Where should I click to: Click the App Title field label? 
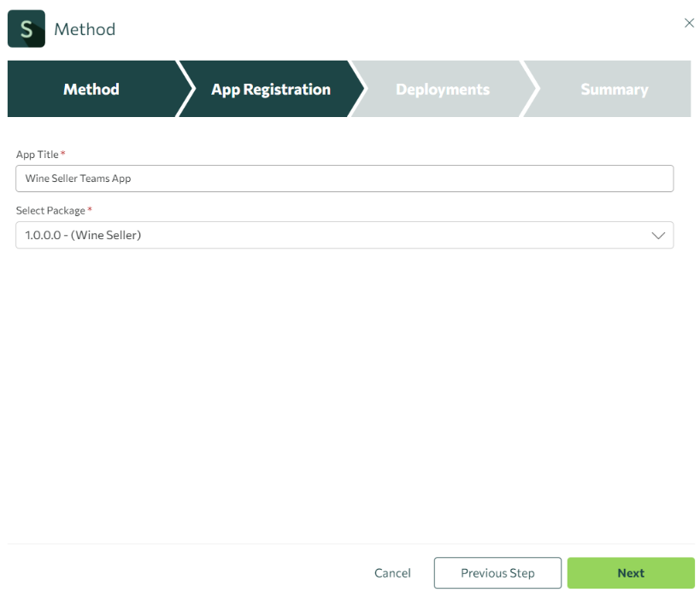[38, 155]
